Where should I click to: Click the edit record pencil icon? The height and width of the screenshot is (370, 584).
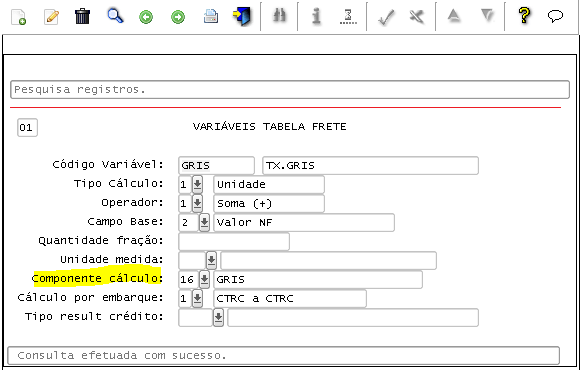click(51, 17)
